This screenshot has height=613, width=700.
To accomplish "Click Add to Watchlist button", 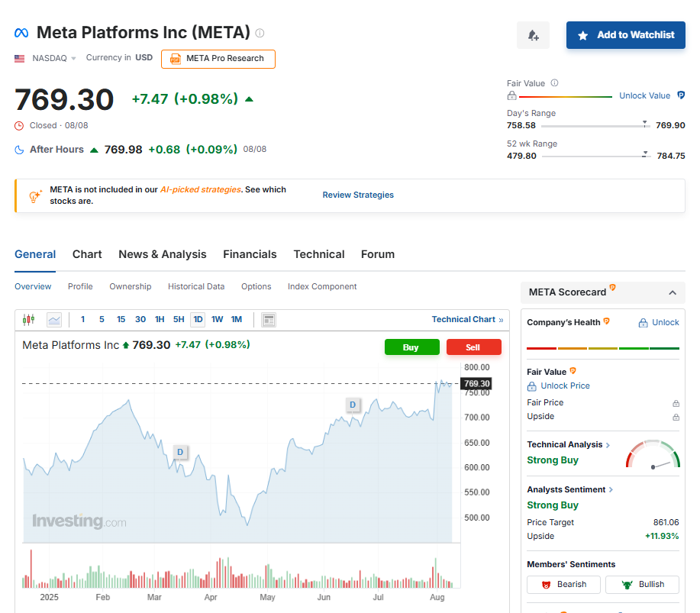I will 625,35.
